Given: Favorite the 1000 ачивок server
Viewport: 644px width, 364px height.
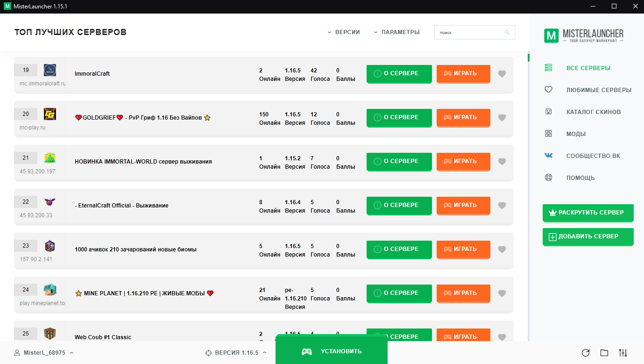Looking at the screenshot, I should (x=502, y=250).
